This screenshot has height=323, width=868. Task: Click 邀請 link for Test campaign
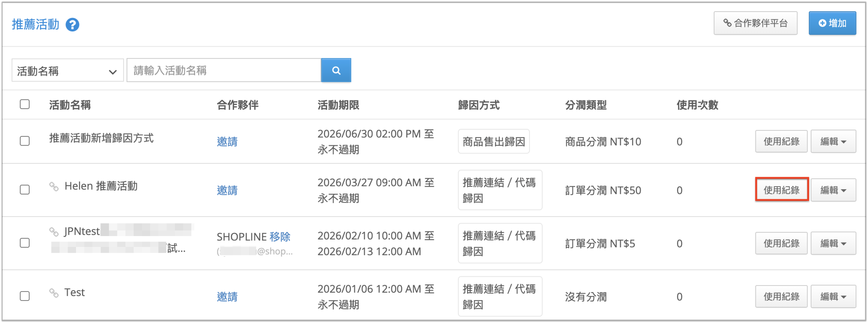click(227, 297)
